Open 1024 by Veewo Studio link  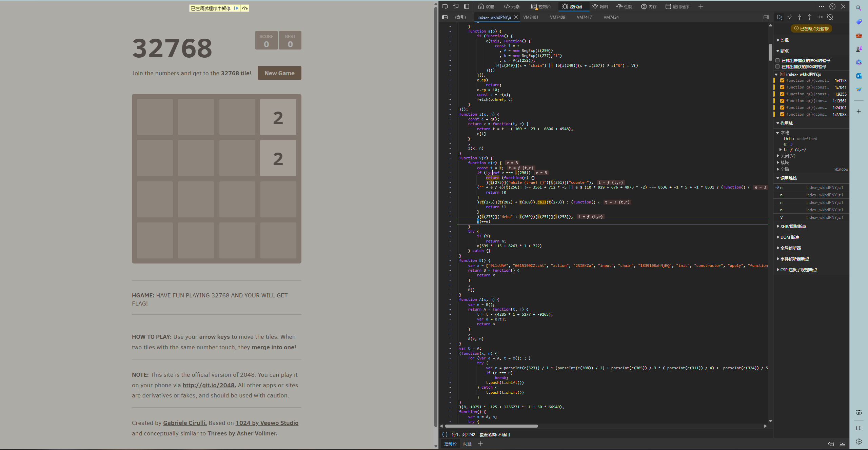coord(267,423)
